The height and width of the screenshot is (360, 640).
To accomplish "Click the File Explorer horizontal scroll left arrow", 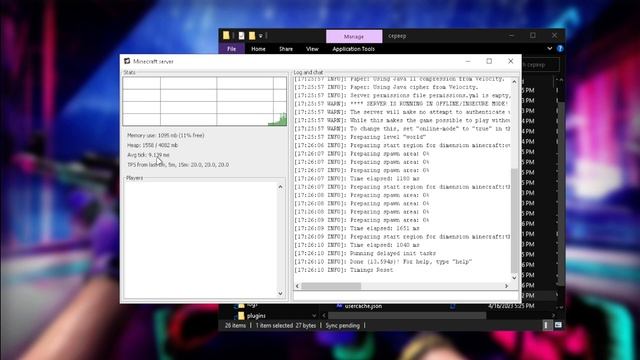I will pos(324,316).
